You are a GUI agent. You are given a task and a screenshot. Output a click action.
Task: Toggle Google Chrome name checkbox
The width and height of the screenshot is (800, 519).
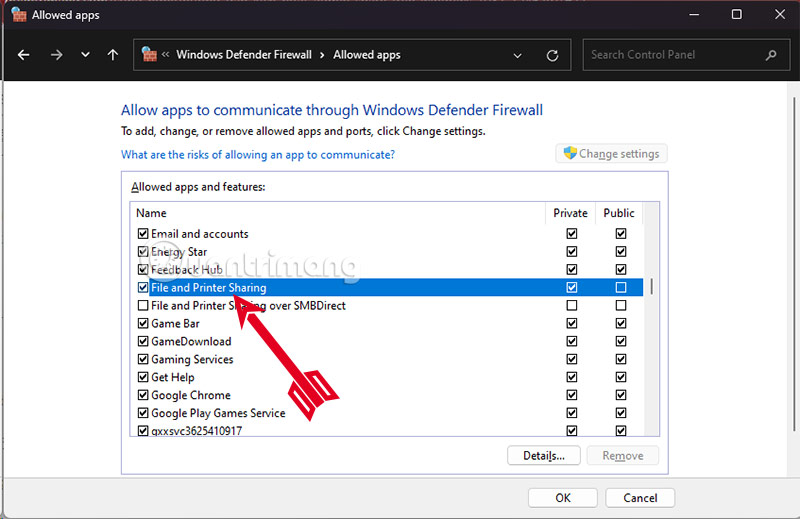pyautogui.click(x=143, y=395)
